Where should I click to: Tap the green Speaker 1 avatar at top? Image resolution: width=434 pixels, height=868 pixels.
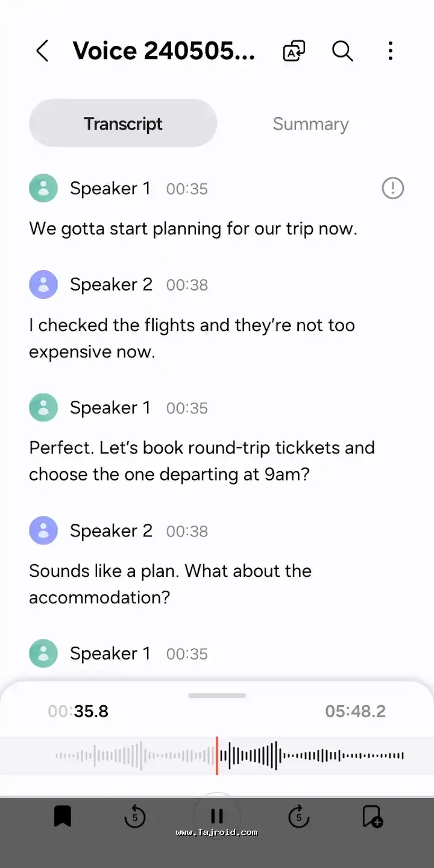[x=43, y=189]
